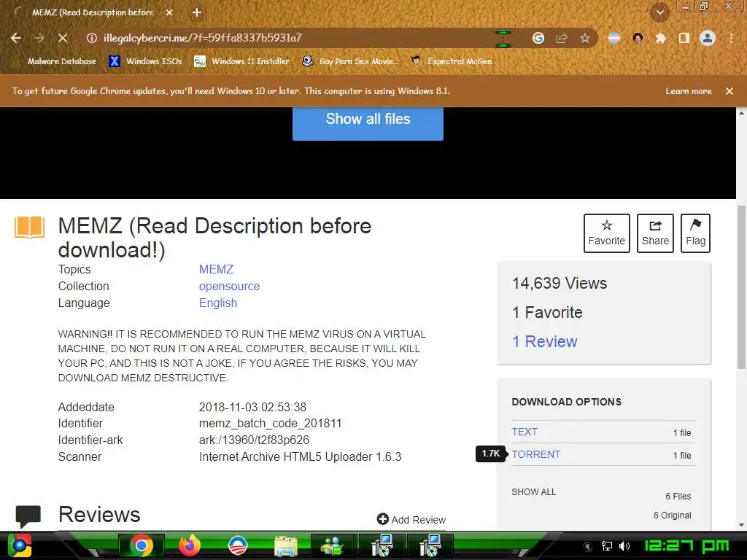Click the network tray icon

coord(607,546)
